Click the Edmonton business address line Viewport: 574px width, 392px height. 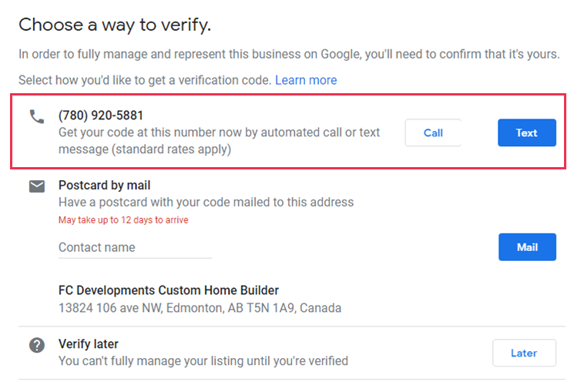click(200, 308)
